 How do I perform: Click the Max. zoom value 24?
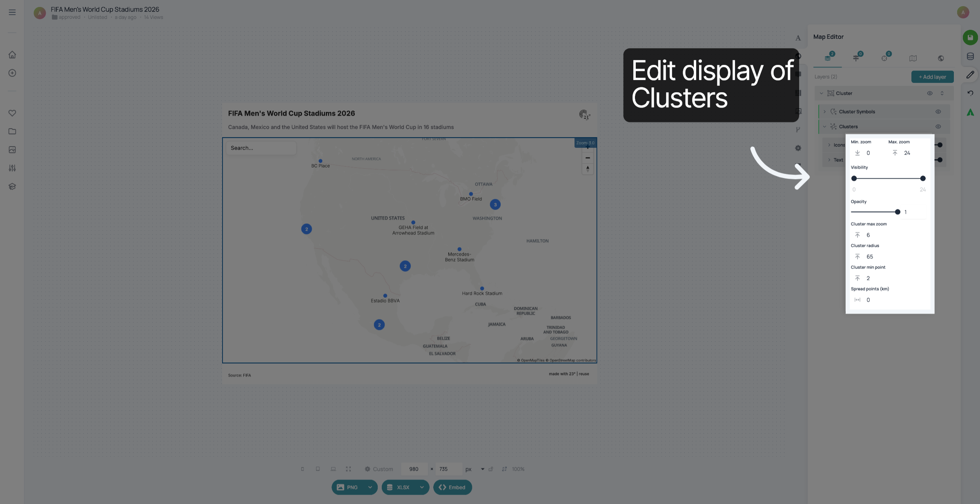click(x=907, y=153)
